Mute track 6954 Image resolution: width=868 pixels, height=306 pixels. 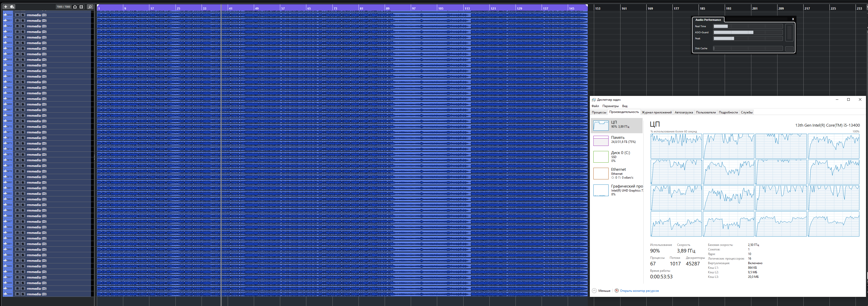pyautogui.click(x=17, y=37)
